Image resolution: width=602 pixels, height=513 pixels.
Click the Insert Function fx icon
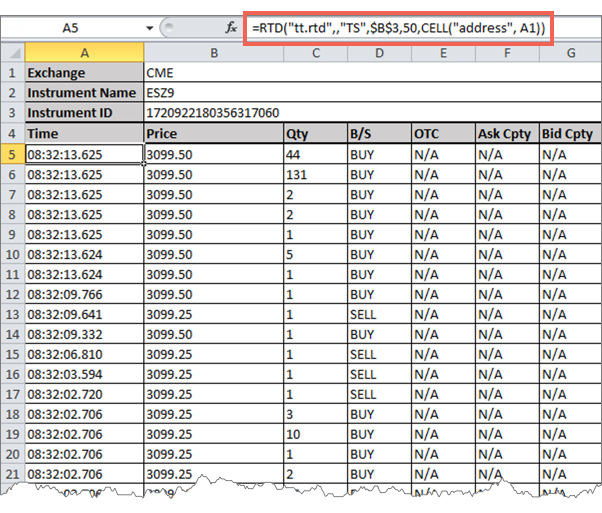231,28
